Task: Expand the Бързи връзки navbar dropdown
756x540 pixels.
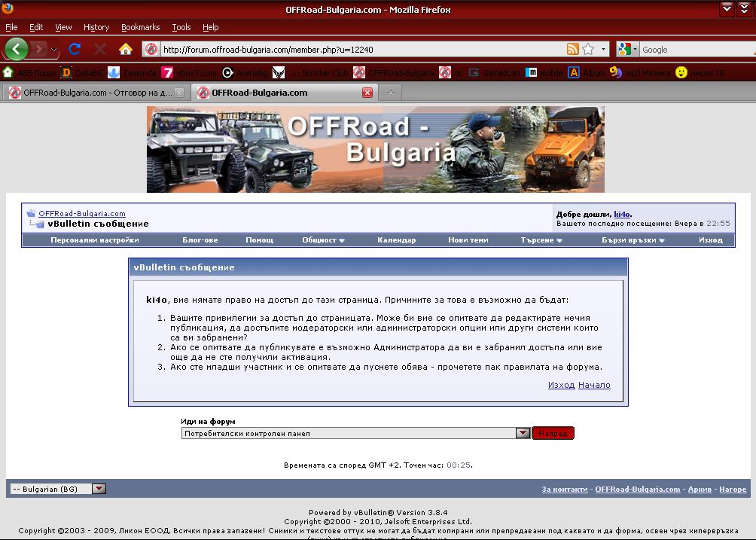Action: pos(633,240)
